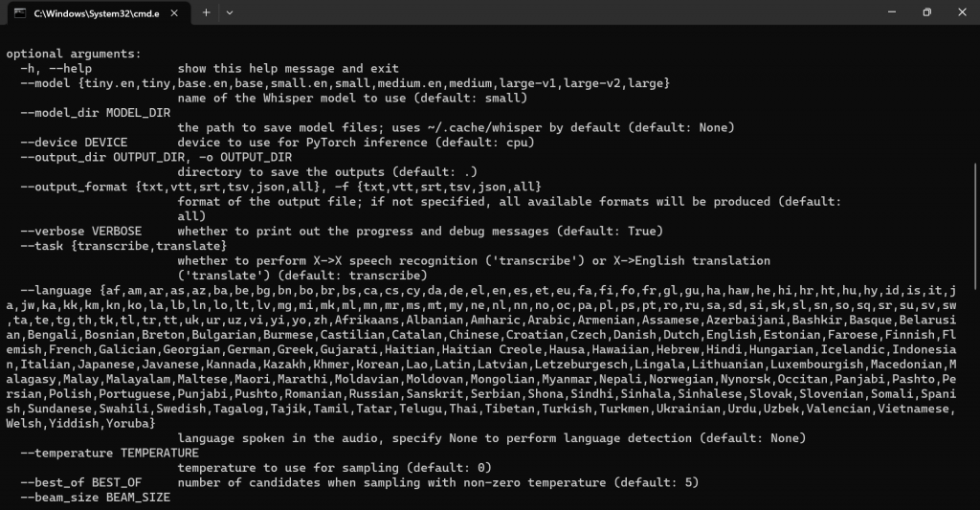Expand the new tab profile dropdown chevron
This screenshot has height=510, width=980.
tap(230, 12)
